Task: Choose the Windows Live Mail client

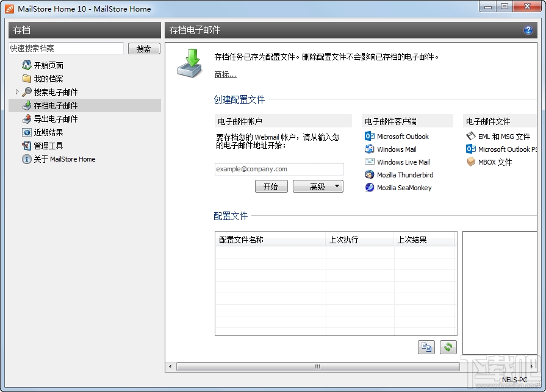Action: tap(403, 162)
